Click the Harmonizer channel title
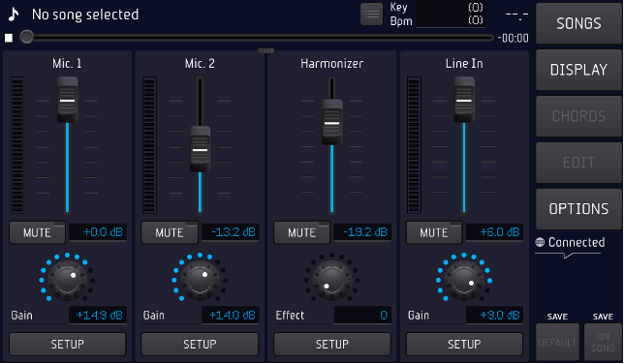624x364 pixels. click(x=332, y=63)
